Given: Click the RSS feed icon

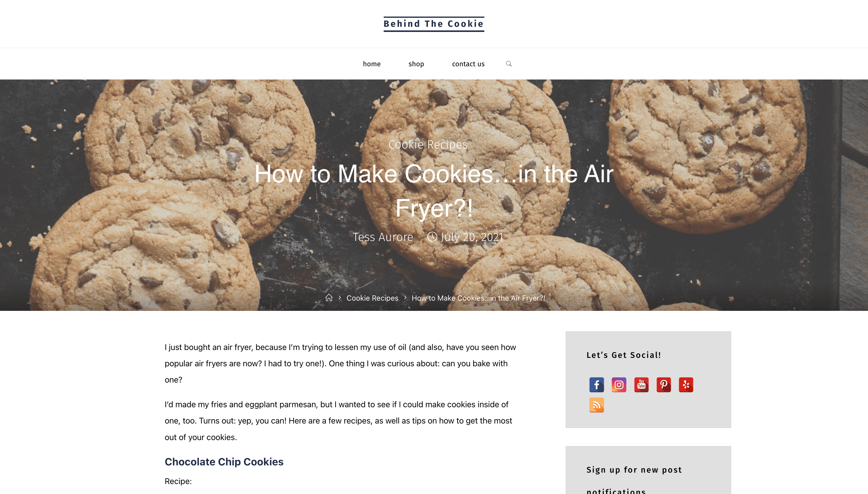Looking at the screenshot, I should pos(596,405).
